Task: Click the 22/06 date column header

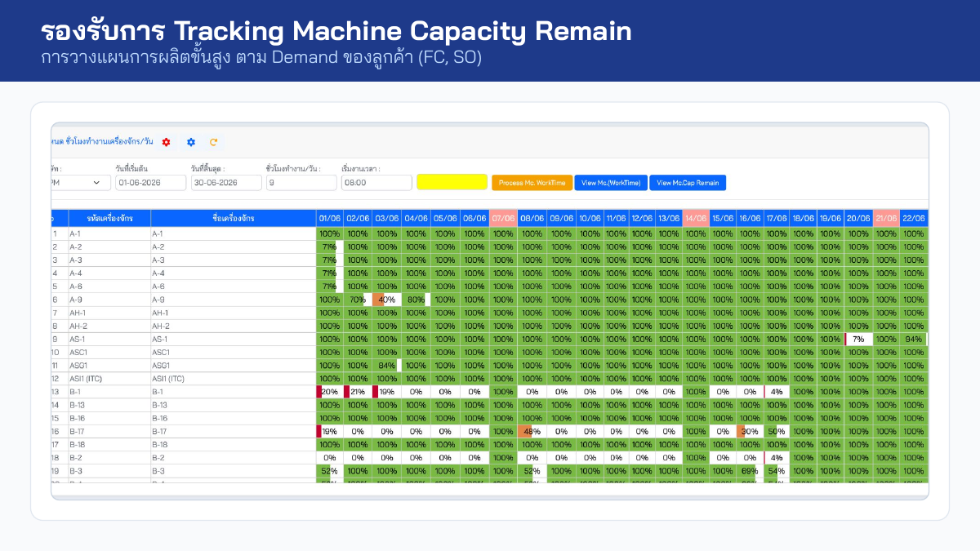Action: point(914,219)
